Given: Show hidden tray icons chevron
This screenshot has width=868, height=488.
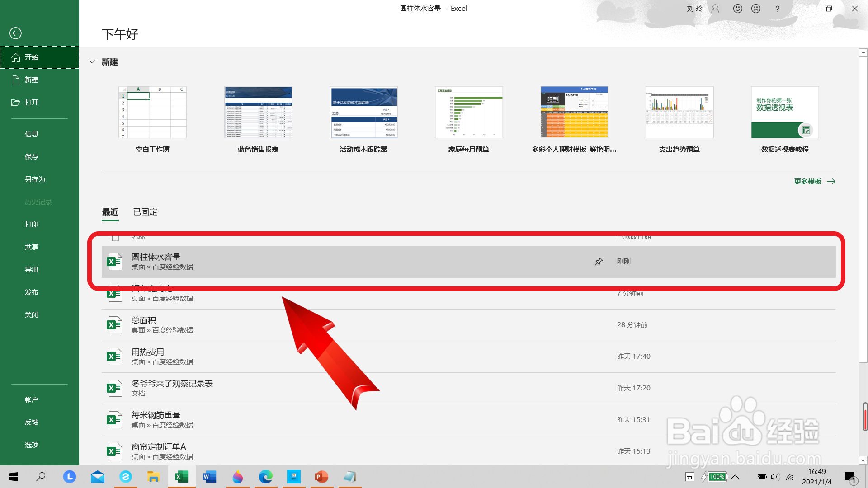Looking at the screenshot, I should point(736,477).
